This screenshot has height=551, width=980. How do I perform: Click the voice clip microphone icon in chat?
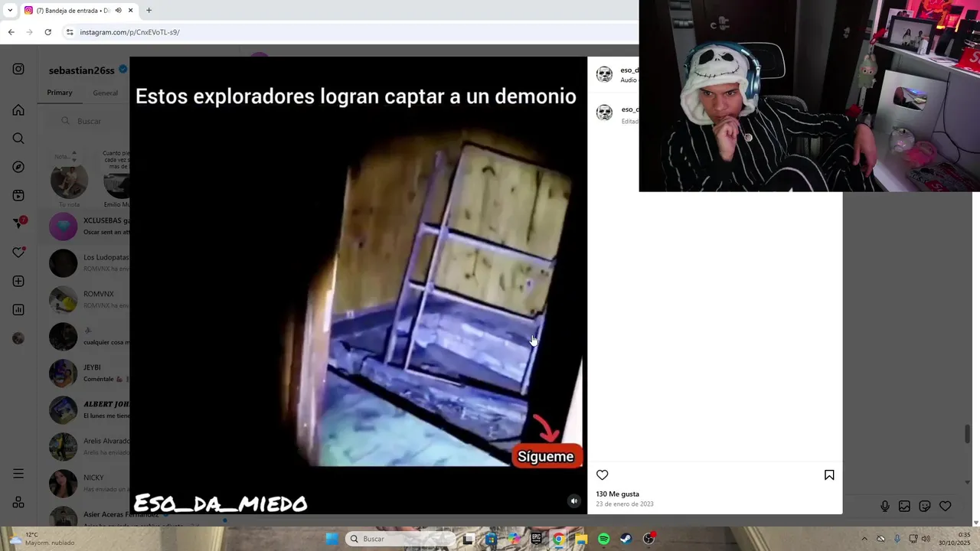(x=885, y=506)
